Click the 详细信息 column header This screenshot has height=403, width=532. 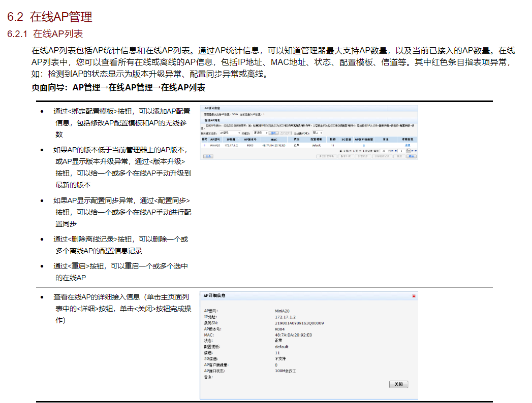click(x=408, y=139)
